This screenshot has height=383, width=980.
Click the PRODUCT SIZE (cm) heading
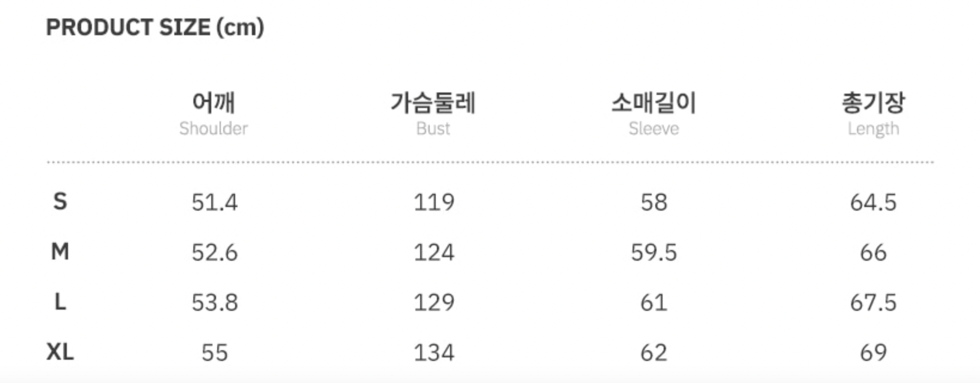pyautogui.click(x=155, y=27)
